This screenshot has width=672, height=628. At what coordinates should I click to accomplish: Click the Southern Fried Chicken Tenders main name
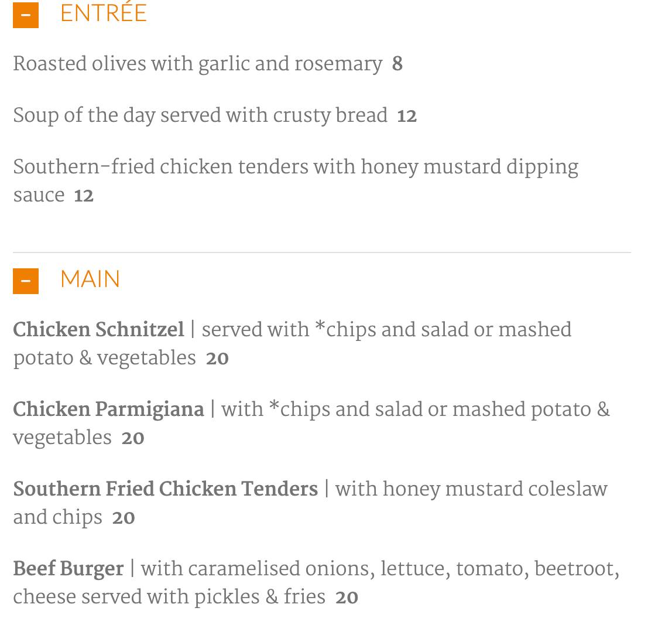click(x=165, y=489)
